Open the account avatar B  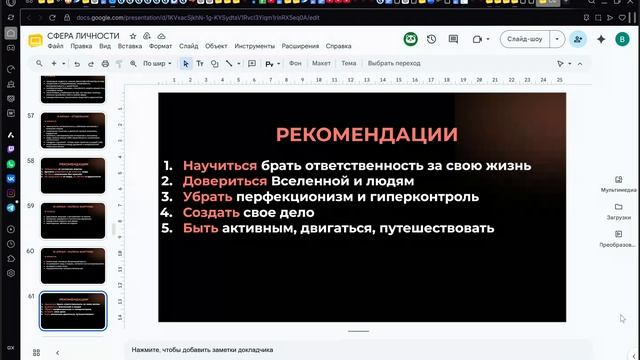pyautogui.click(x=622, y=39)
